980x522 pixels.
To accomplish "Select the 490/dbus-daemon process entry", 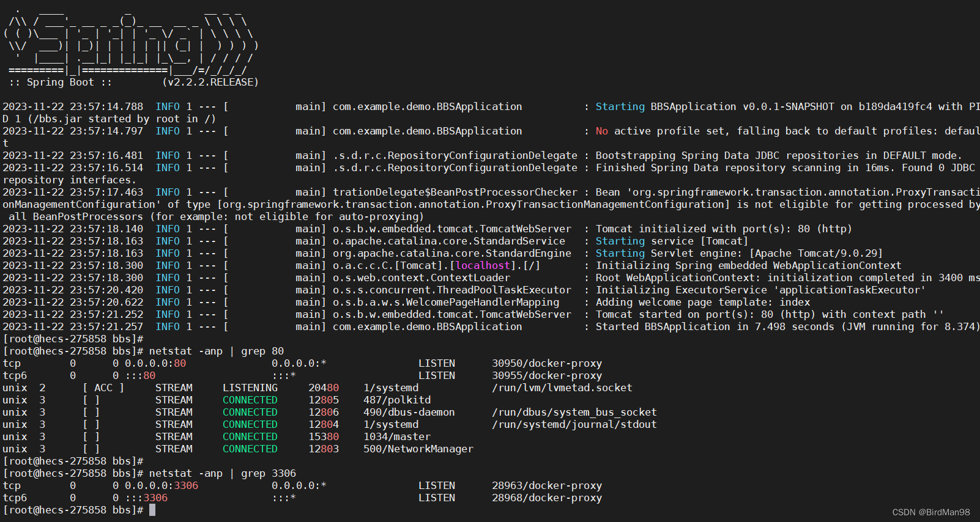I will coord(409,412).
